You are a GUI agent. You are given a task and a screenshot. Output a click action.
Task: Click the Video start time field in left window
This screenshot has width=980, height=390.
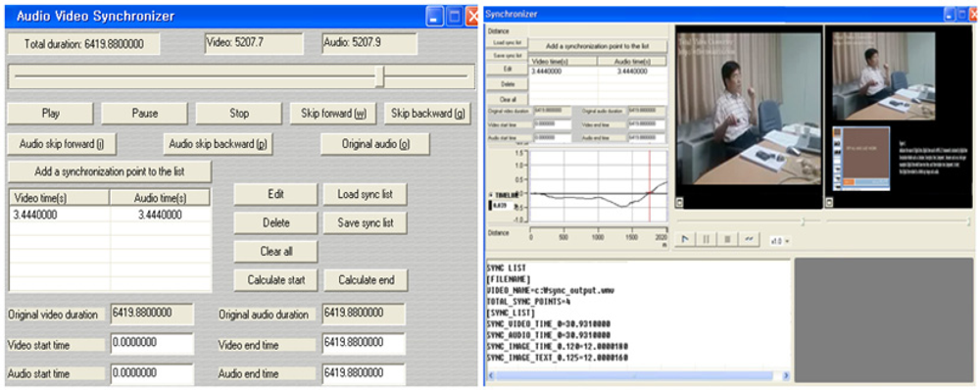tap(152, 343)
